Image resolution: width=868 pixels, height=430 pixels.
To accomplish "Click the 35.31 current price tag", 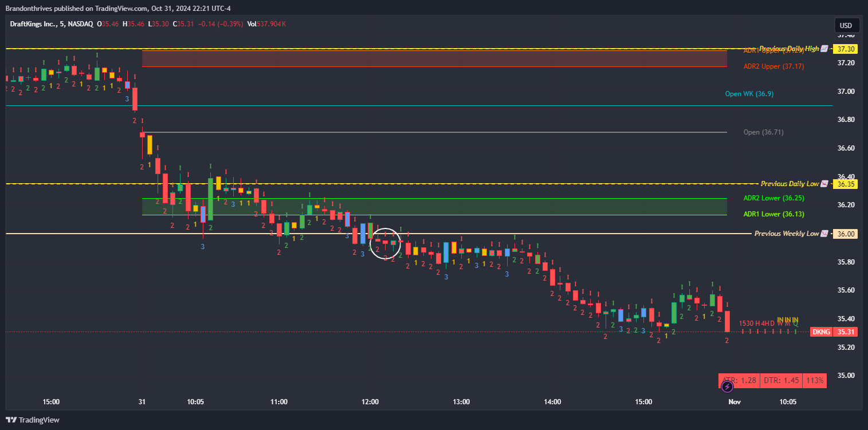I will pyautogui.click(x=846, y=332).
